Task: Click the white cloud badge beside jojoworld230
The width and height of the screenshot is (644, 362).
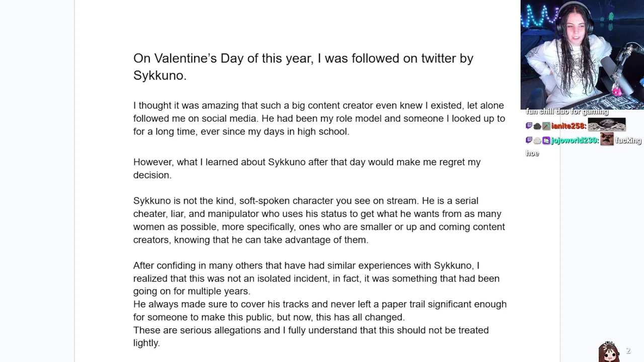Action: point(537,141)
